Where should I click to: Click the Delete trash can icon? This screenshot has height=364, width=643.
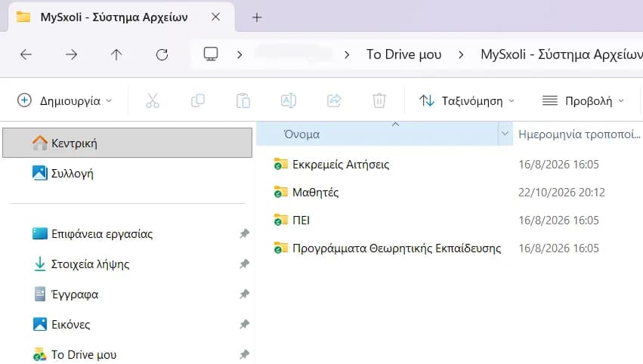379,100
